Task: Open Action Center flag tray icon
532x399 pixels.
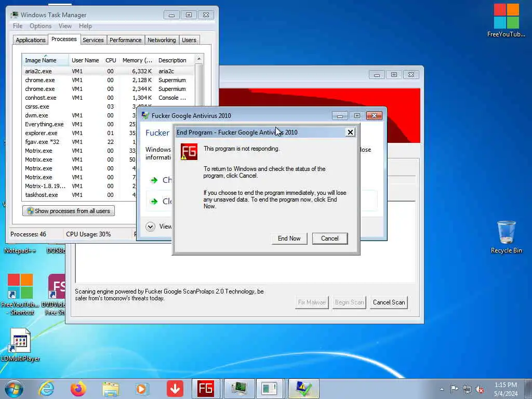Action: click(454, 389)
